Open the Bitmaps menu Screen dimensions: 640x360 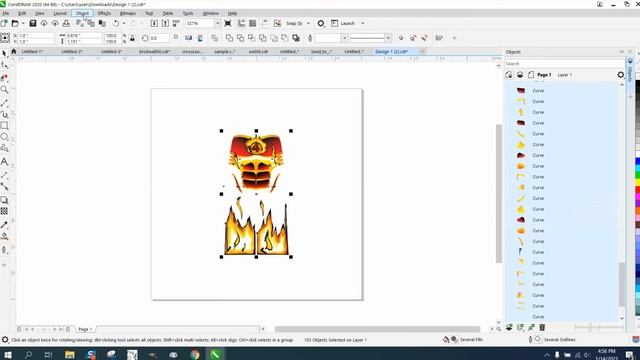128,13
